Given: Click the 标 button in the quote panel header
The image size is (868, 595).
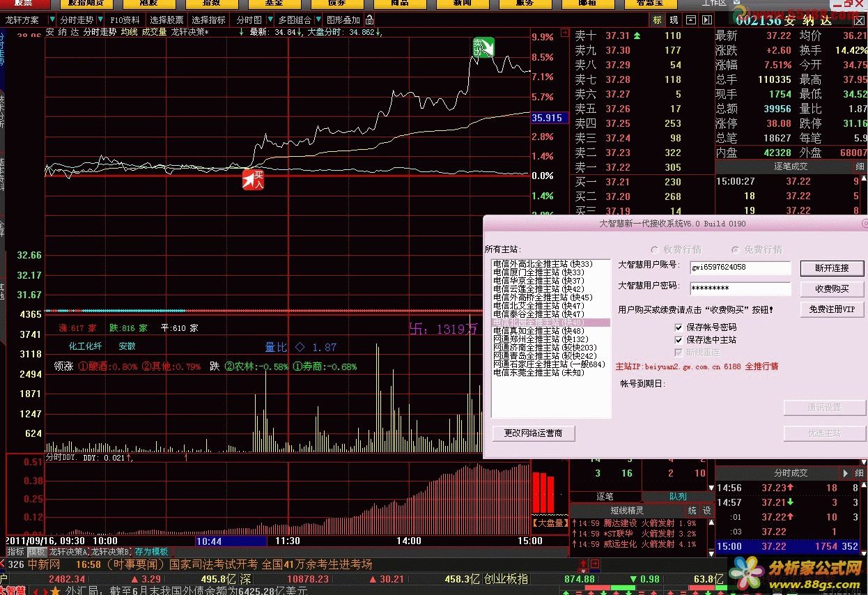Looking at the screenshot, I should [x=657, y=20].
